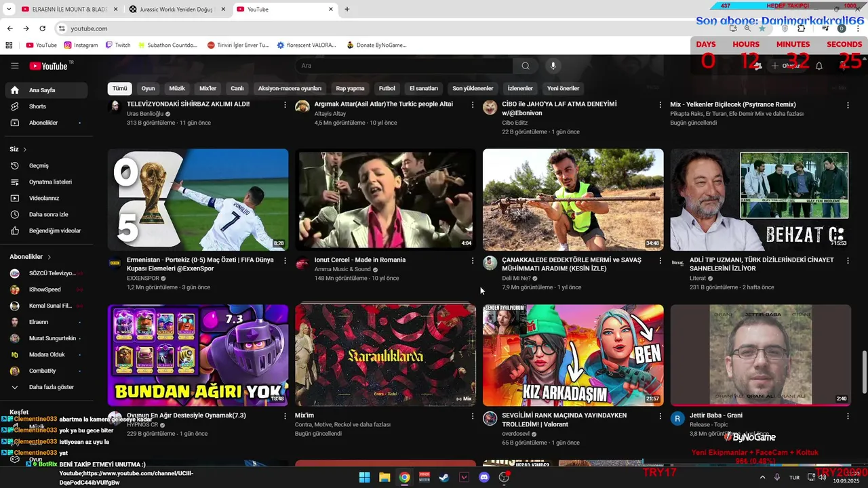Open the Deli Mi Ne? channel avatar

(490, 263)
